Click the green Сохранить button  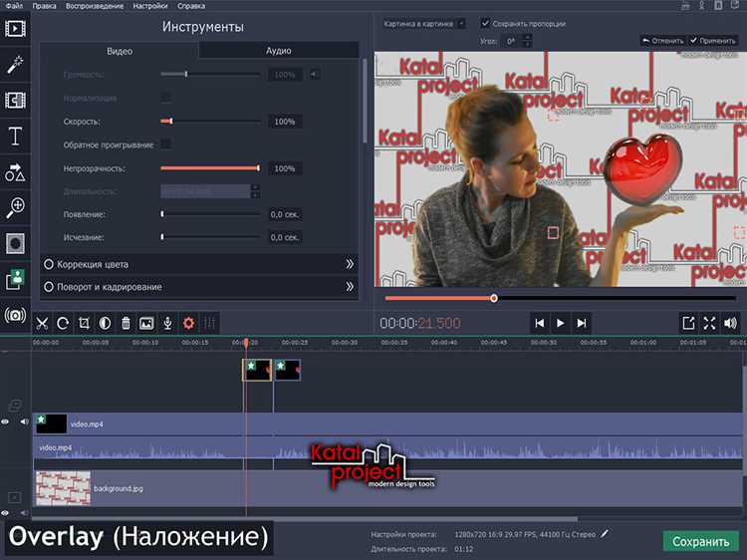(701, 542)
